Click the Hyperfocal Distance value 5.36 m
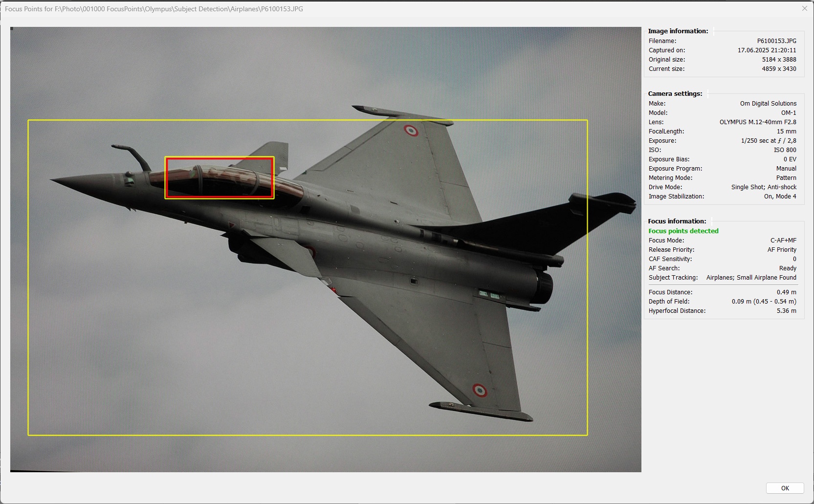 point(786,311)
